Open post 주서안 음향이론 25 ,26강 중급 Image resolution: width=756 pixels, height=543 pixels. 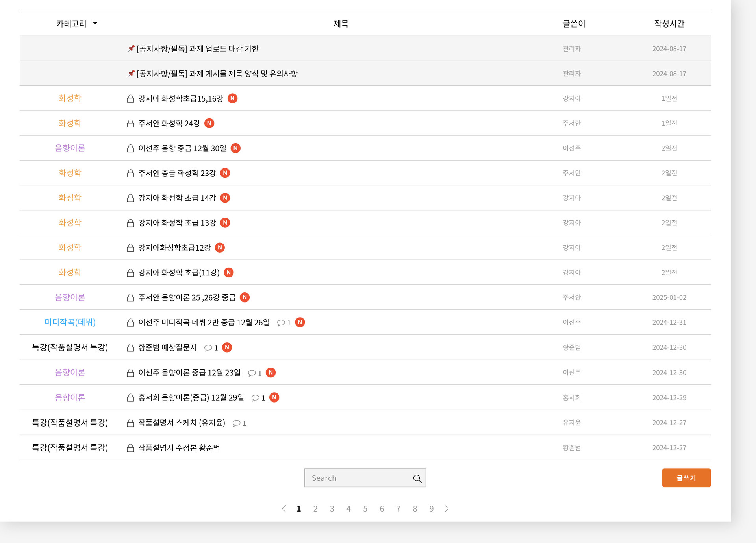click(x=187, y=297)
